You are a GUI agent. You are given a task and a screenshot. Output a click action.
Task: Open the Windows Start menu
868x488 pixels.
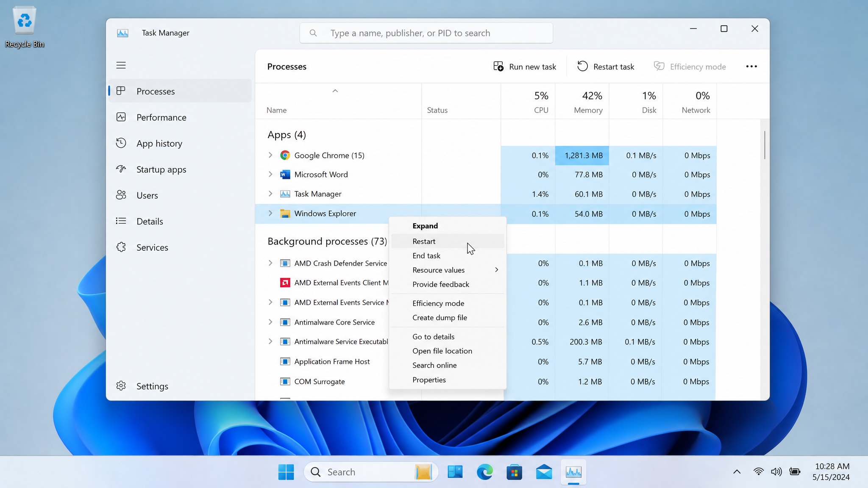tap(286, 472)
